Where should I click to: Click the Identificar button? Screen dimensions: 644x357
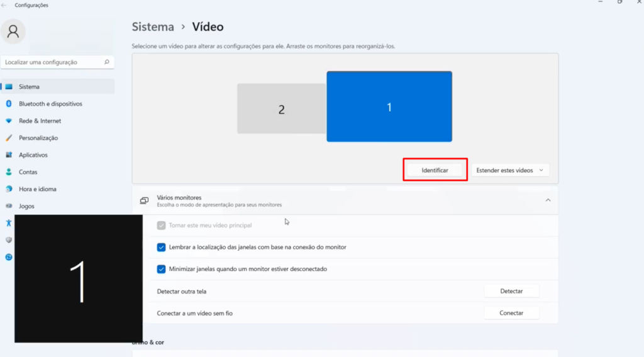coord(435,170)
